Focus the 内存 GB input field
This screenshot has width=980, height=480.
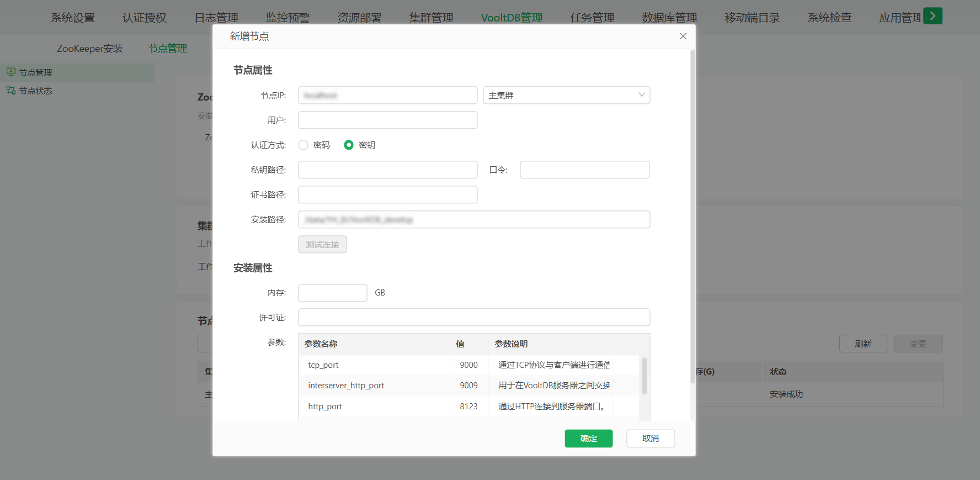[x=333, y=293]
